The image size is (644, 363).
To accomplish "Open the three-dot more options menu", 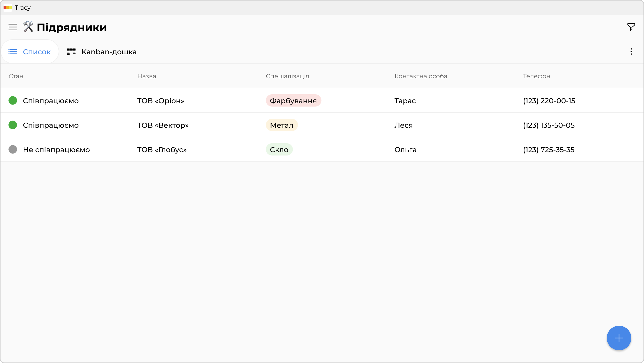I will (x=631, y=52).
